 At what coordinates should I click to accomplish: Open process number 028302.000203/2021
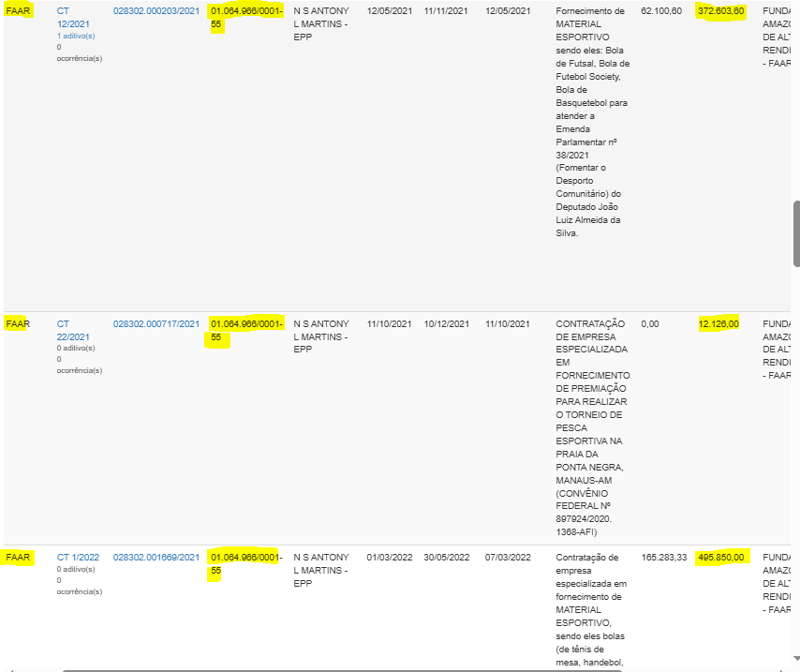[156, 10]
